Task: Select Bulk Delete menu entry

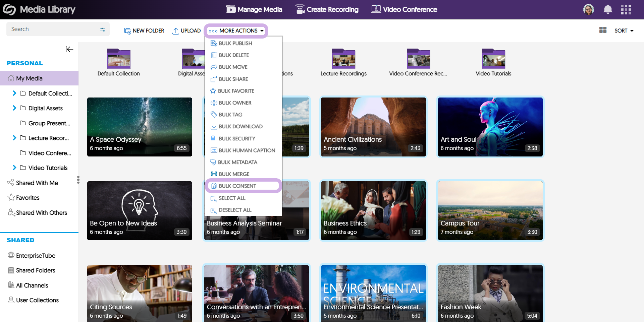Action: click(233, 55)
